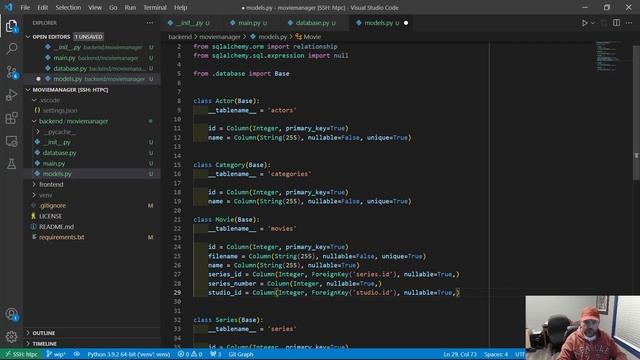Open the Manage gear menu

[11, 337]
